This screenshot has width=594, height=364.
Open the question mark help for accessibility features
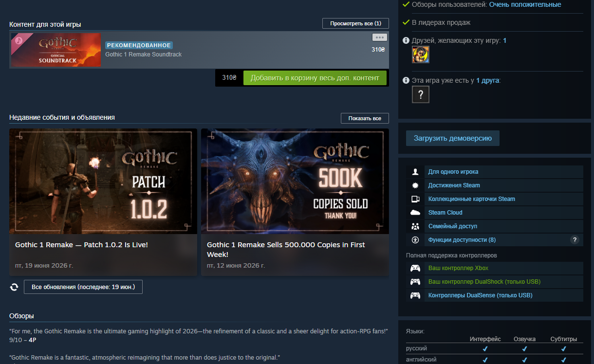tap(575, 240)
